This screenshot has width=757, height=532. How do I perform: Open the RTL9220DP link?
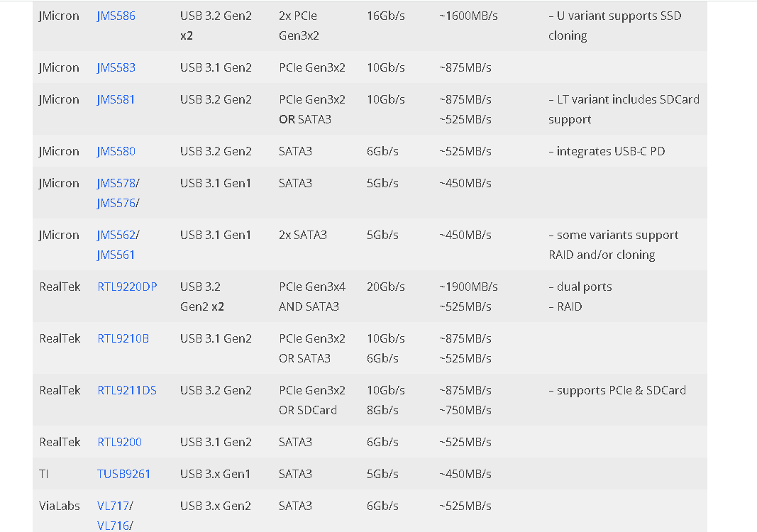(127, 287)
